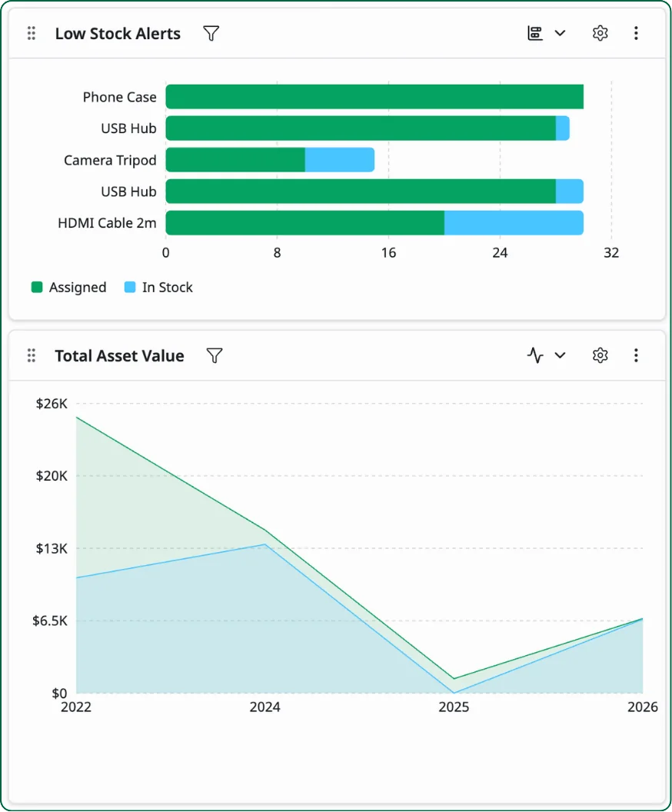The image size is (672, 812).
Task: Open filter for Low Stock Alerts
Action: click(211, 33)
